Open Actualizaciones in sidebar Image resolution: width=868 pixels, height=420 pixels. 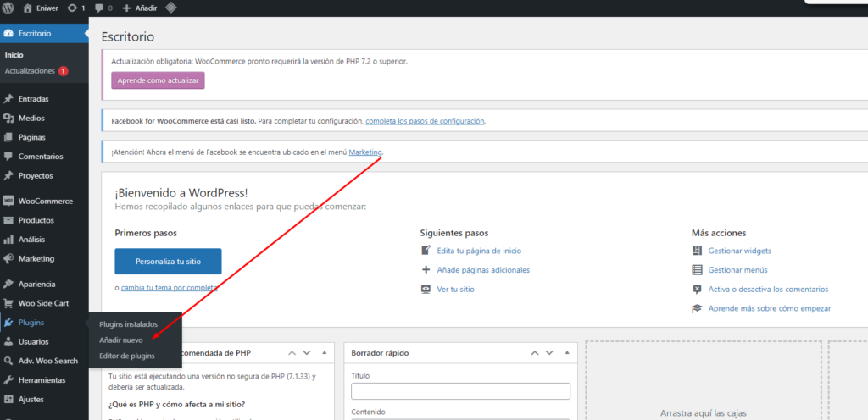30,71
